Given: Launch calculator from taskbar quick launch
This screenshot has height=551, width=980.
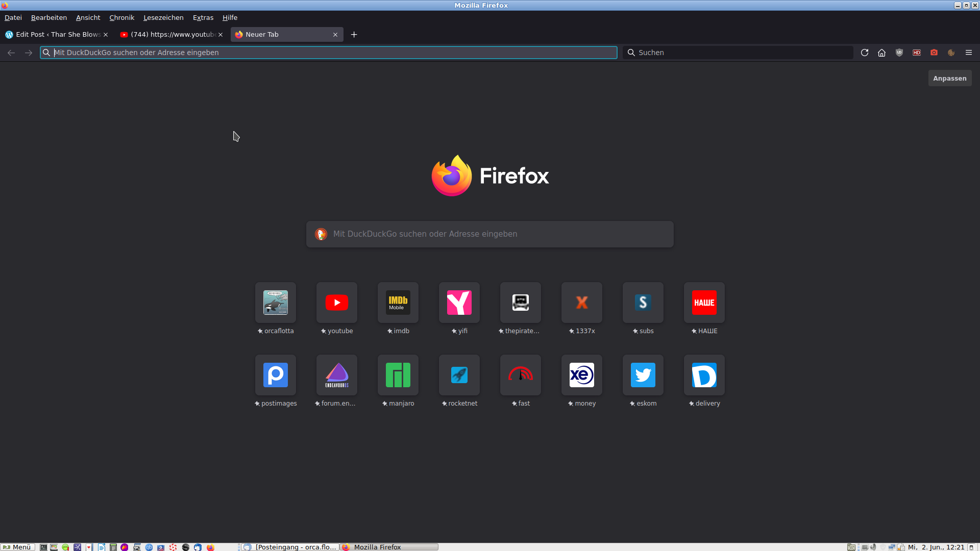Looking at the screenshot, I should pos(113,547).
